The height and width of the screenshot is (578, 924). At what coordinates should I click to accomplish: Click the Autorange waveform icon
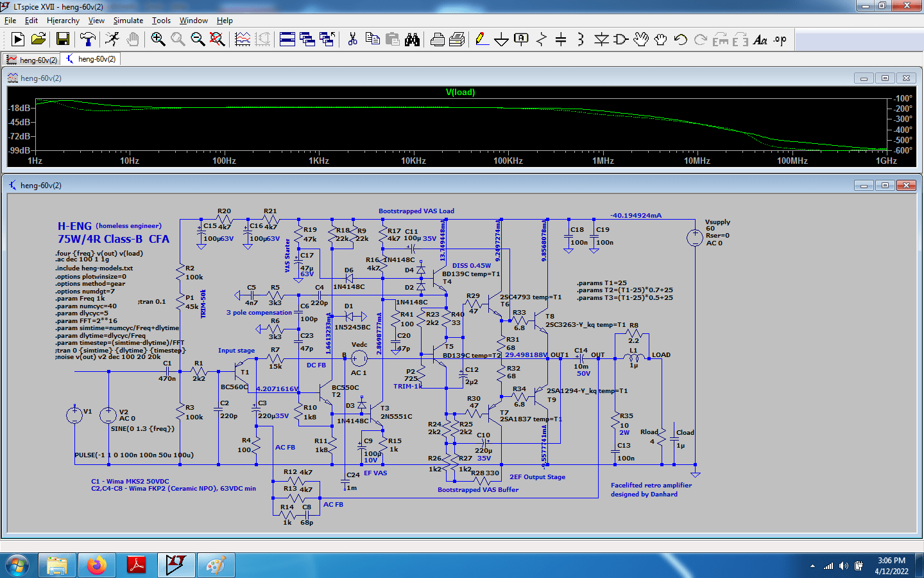(243, 40)
